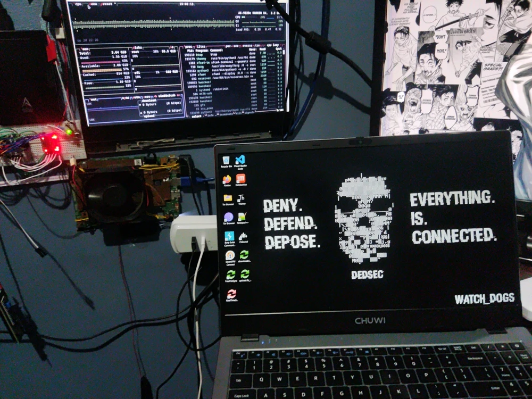Toggle reverse sorting in btop processes
Viewport: 532px width, 399px height.
tap(247, 45)
